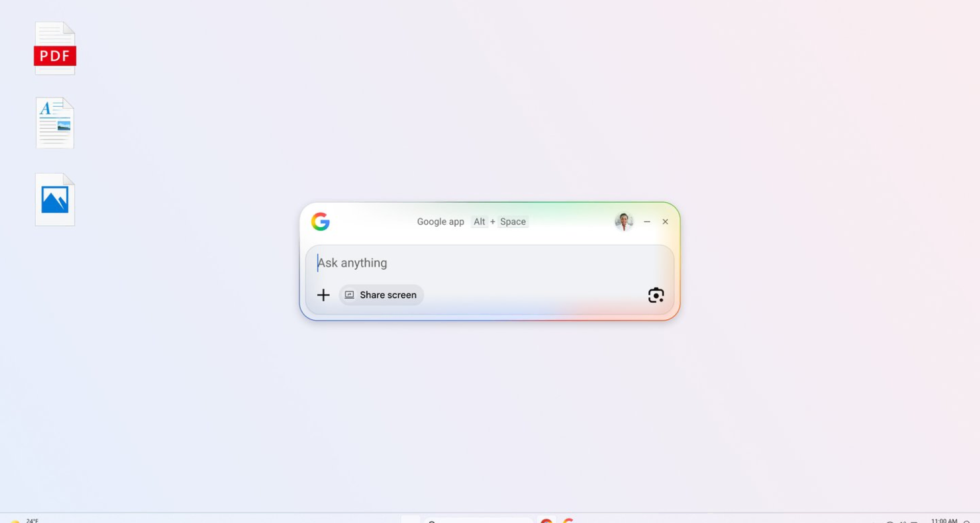Select the text document desktop icon

tap(55, 123)
